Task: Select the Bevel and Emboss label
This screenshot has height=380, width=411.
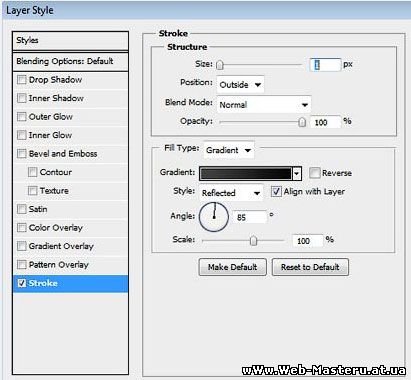Action: [63, 154]
